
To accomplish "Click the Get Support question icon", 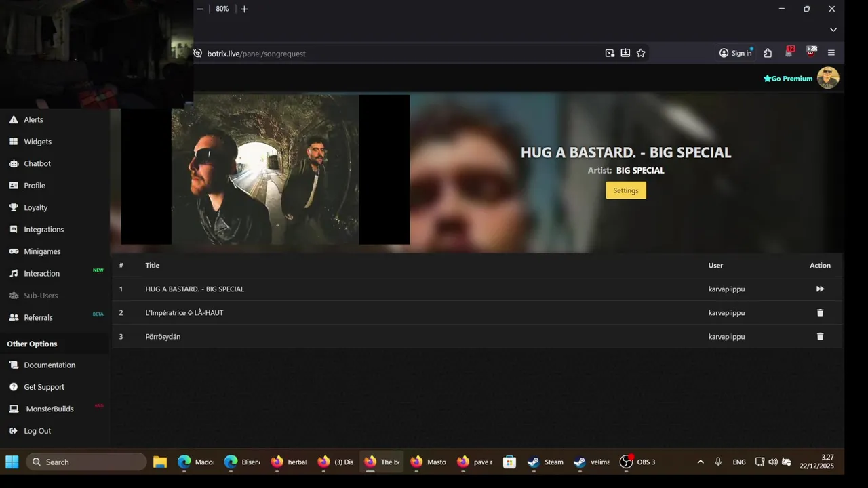I will pos(14,387).
